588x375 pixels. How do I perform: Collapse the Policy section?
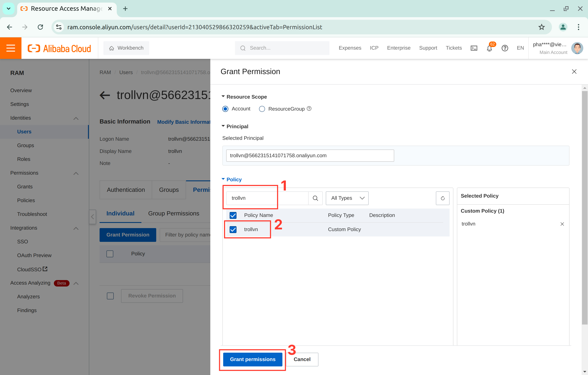point(223,179)
